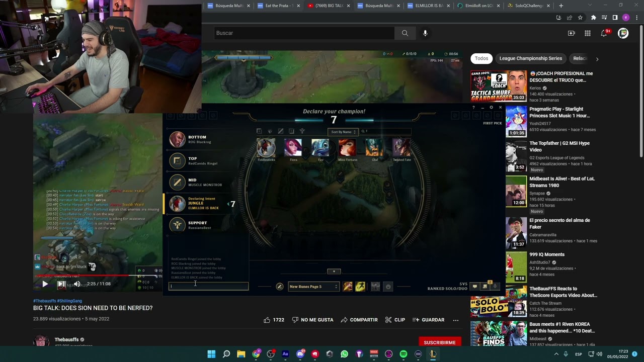Open WhatsApp from the taskbar
This screenshot has width=644, height=362.
[344, 354]
